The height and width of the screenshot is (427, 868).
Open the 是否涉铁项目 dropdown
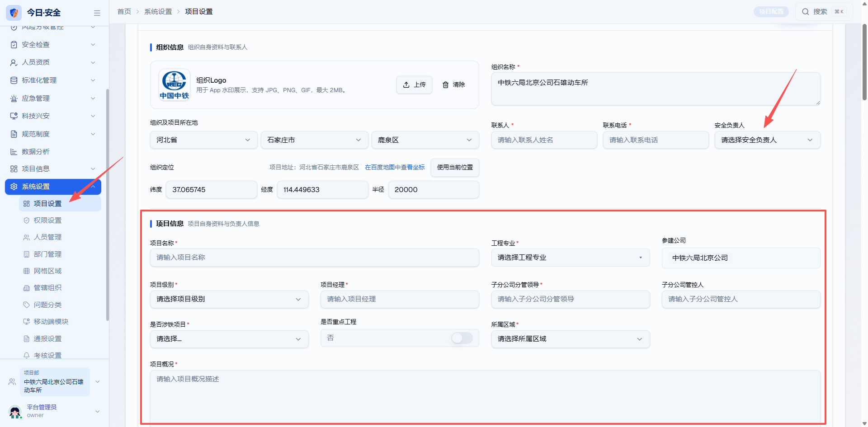pos(229,339)
